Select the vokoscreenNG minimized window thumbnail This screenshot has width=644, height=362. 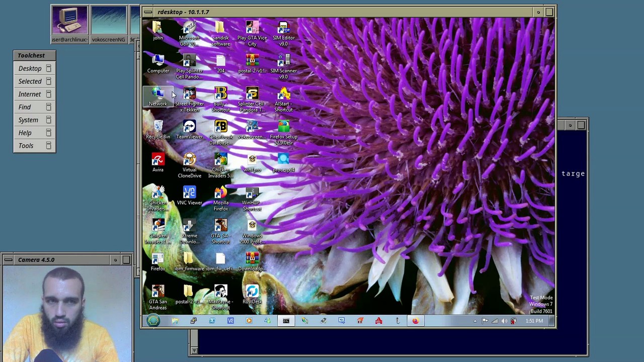tap(109, 25)
